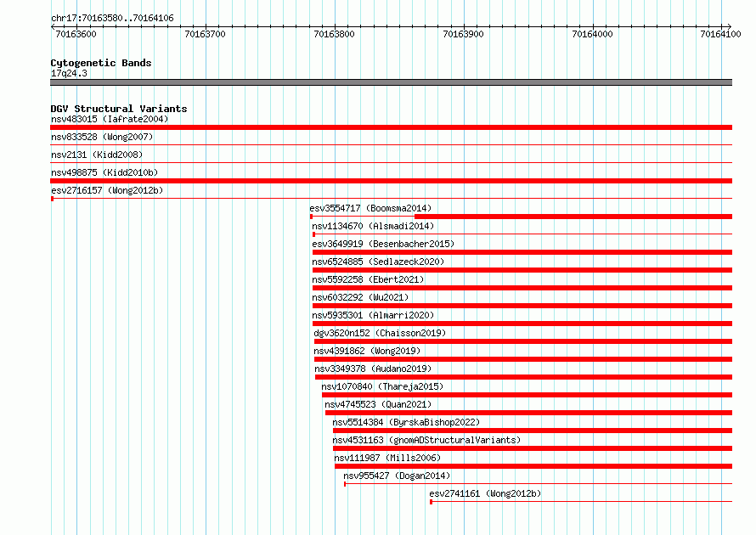Click the red bar under nsv4531163
This screenshot has height=535, width=756.
click(x=533, y=448)
